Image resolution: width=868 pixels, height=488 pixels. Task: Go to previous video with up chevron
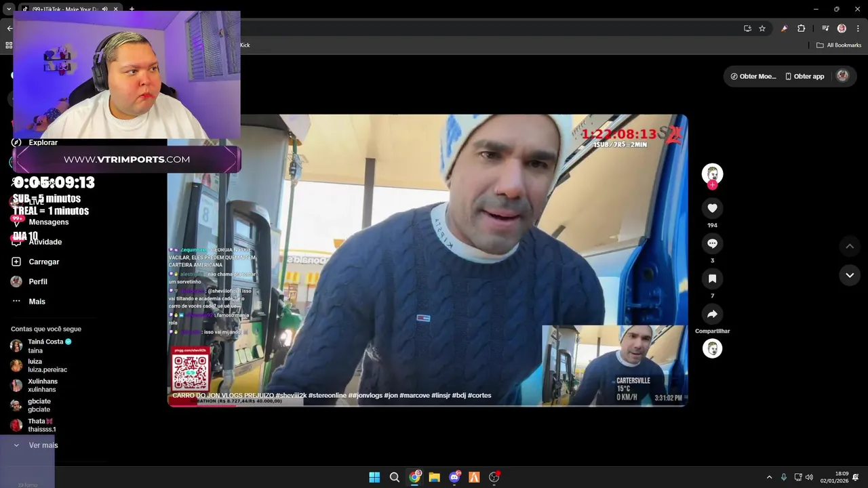click(850, 246)
